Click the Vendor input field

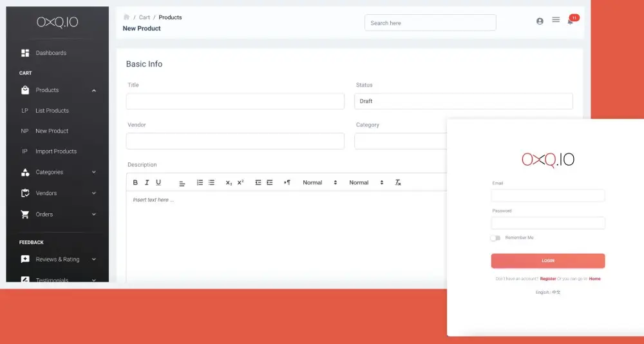pos(235,141)
